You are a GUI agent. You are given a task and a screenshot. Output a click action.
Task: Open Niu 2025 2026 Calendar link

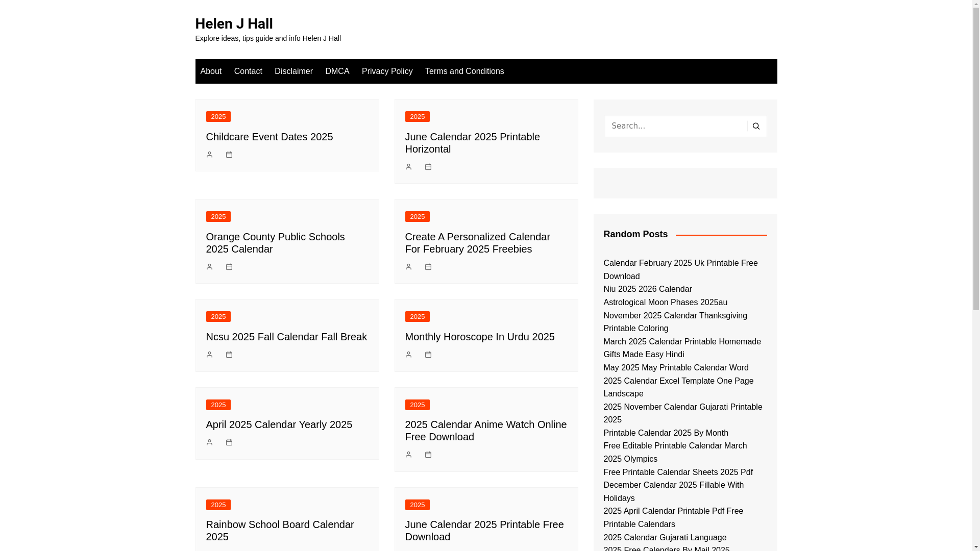pyautogui.click(x=648, y=289)
